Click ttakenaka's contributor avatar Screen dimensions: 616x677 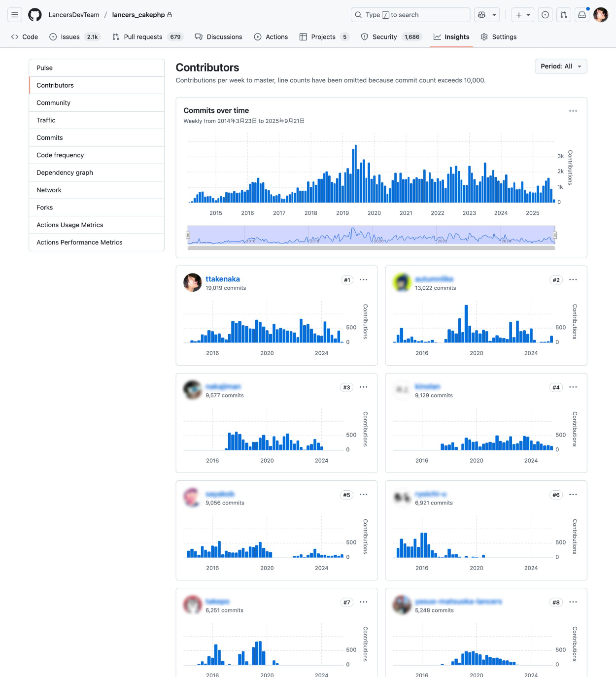(x=192, y=283)
